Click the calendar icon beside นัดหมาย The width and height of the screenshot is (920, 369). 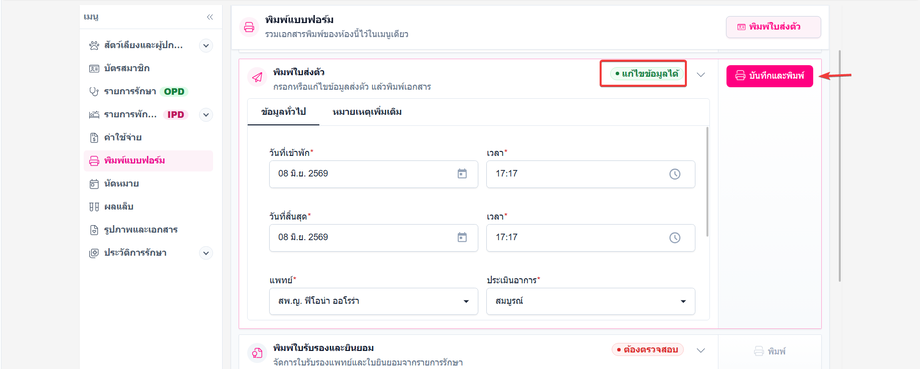point(94,184)
